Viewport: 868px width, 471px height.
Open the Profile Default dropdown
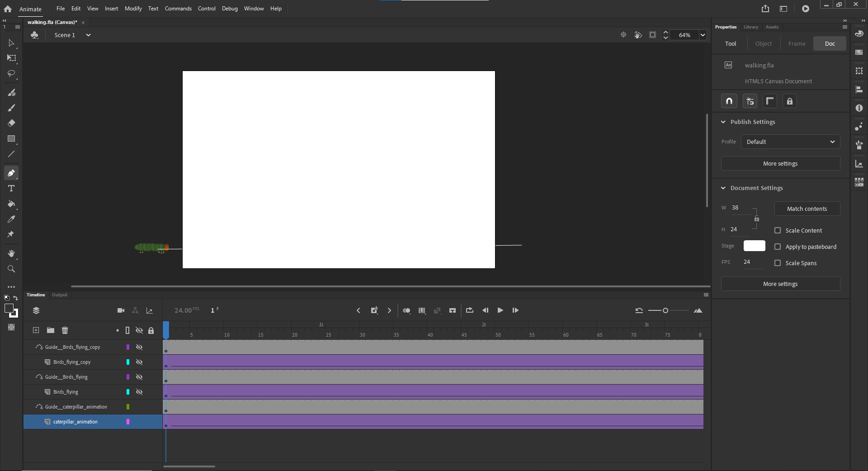[790, 142]
